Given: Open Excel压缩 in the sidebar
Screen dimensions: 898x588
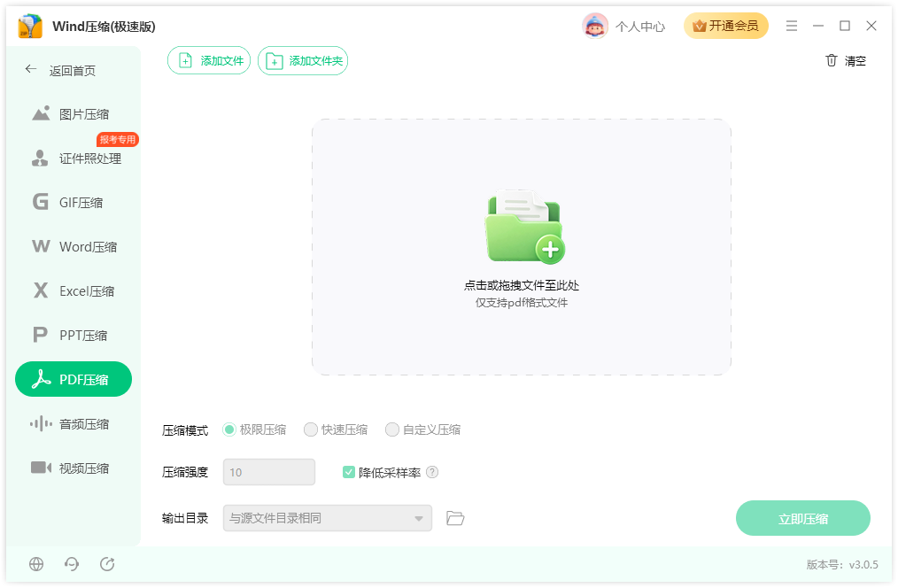Looking at the screenshot, I should coord(74,290).
